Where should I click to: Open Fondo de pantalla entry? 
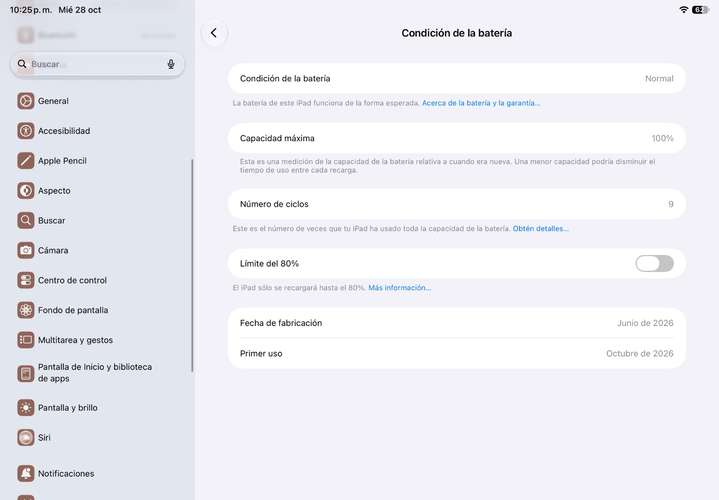96,310
